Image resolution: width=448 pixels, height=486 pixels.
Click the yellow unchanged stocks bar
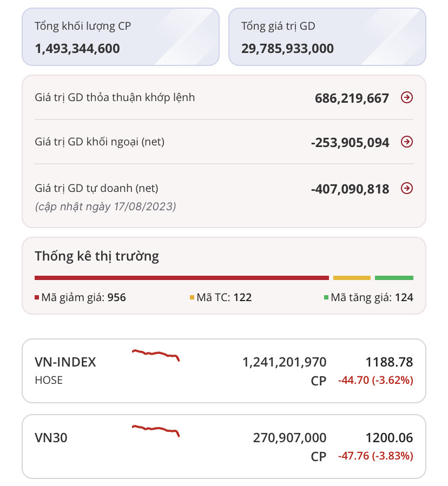point(352,278)
